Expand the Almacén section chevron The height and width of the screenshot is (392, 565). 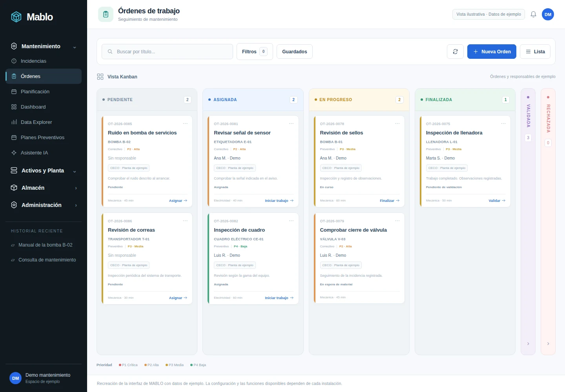coord(76,188)
